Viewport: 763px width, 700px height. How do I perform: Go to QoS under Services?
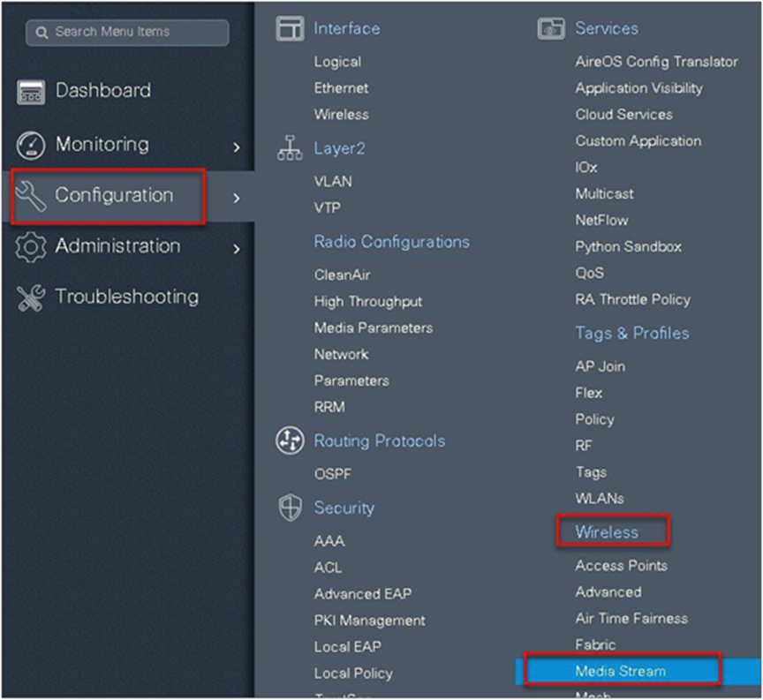(589, 274)
